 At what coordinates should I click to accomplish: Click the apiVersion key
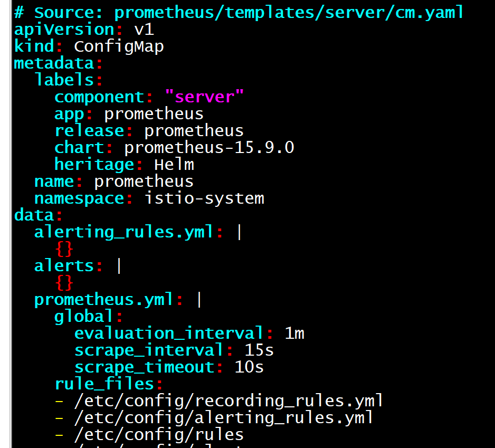tap(64, 30)
